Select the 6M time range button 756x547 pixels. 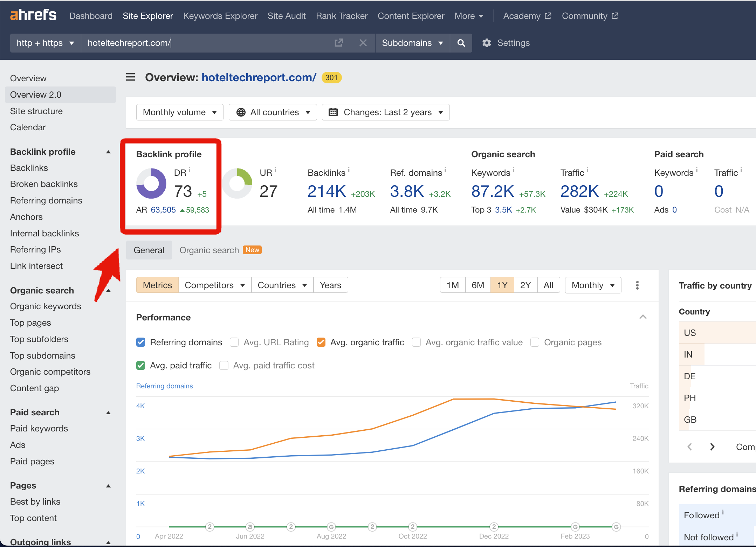point(477,285)
